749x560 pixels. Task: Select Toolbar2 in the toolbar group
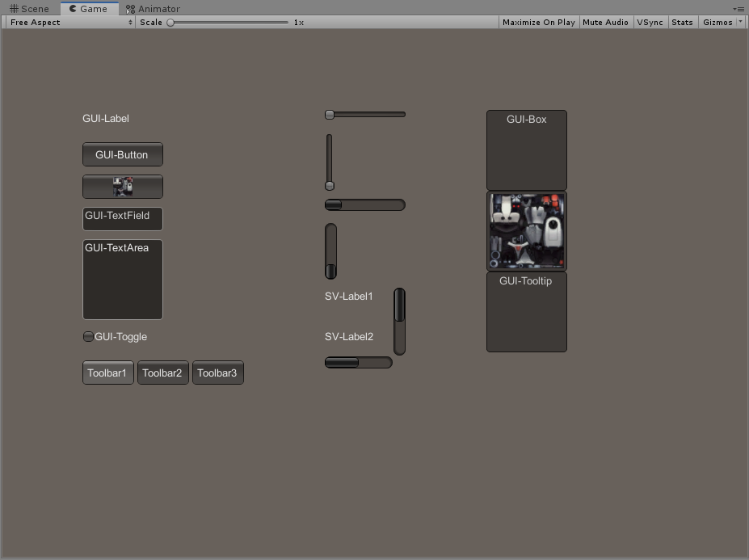(162, 373)
